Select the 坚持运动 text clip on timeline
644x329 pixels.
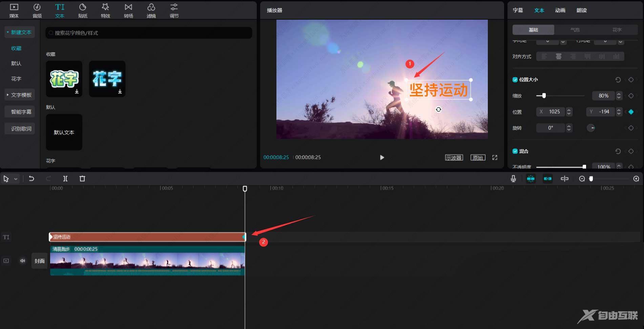click(148, 237)
